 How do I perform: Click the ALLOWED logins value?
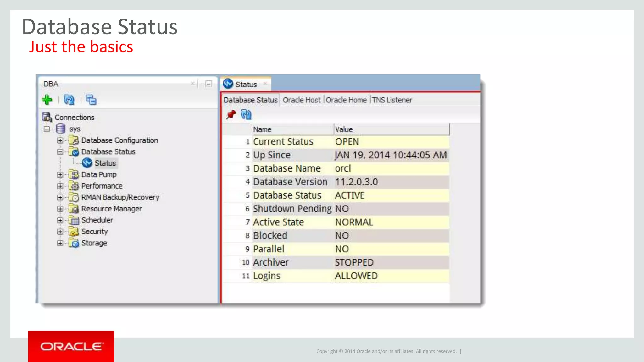coord(392,276)
